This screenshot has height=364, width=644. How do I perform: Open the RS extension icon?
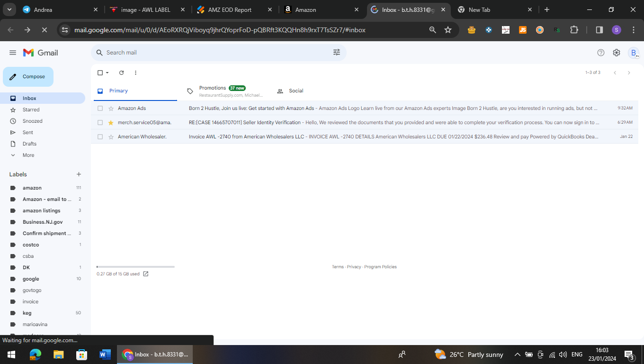557,30
